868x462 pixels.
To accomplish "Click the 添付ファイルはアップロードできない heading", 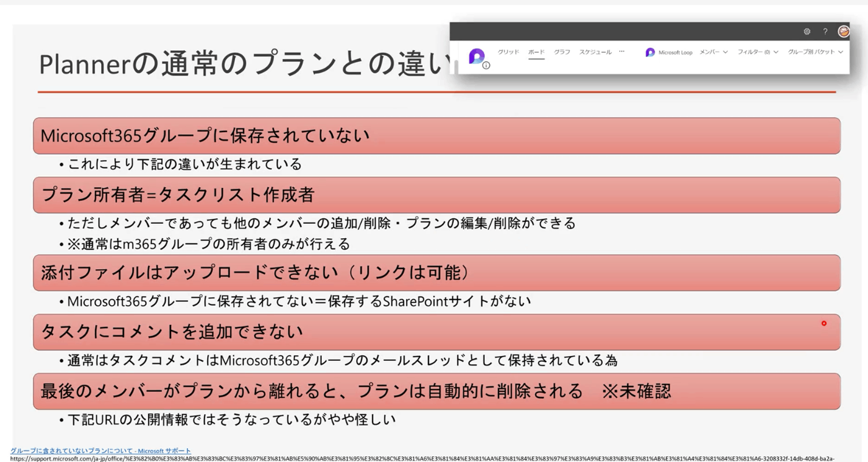I will pyautogui.click(x=436, y=273).
